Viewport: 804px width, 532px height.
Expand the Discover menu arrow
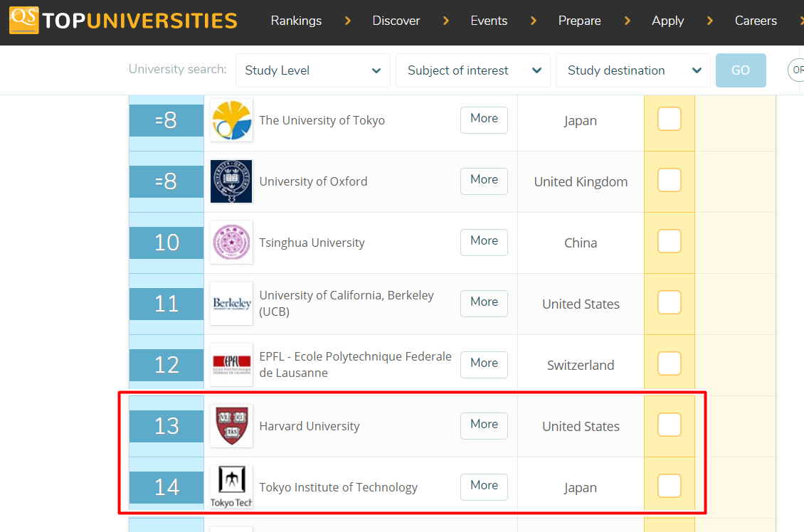pos(445,21)
